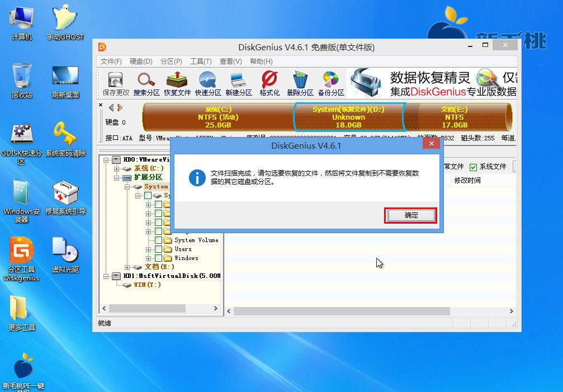Select the System Volume folder name
The width and height of the screenshot is (563, 392).
196,240
